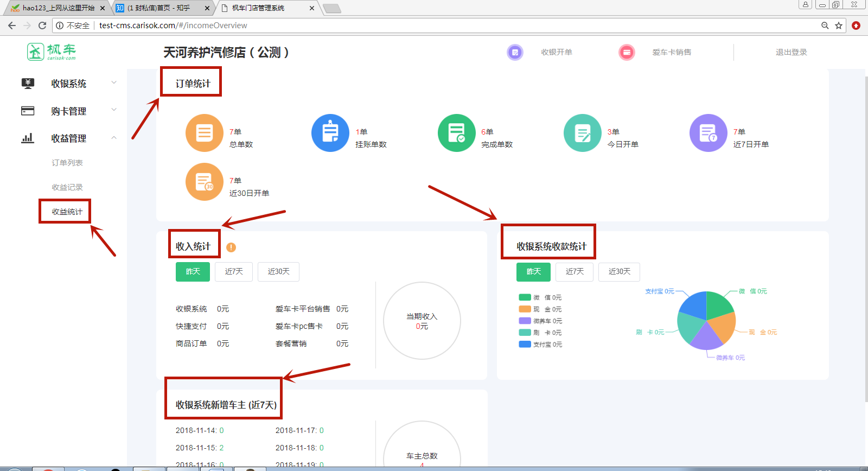Image resolution: width=868 pixels, height=471 pixels.
Task: Open 订单列表 in the sidebar
Action: pyautogui.click(x=67, y=163)
